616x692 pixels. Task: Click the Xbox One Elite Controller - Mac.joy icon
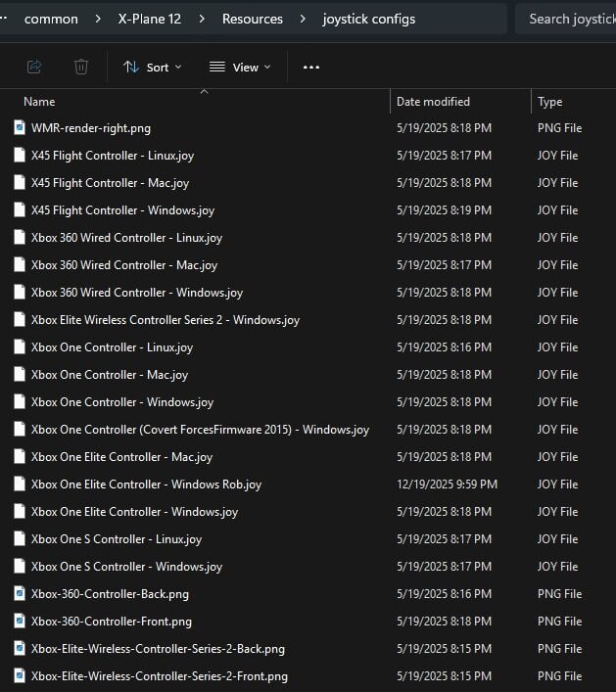pos(20,457)
